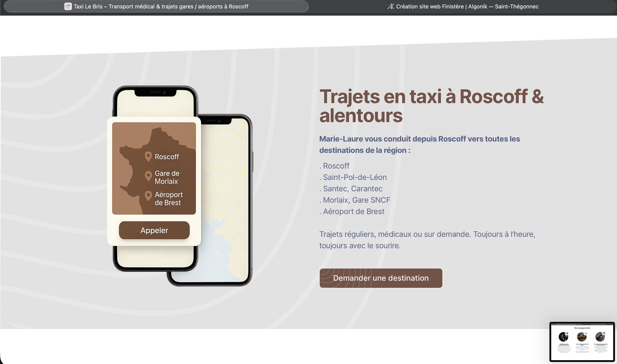Click the heading Trajets en taxi à Roscoff & alentours

pos(432,106)
